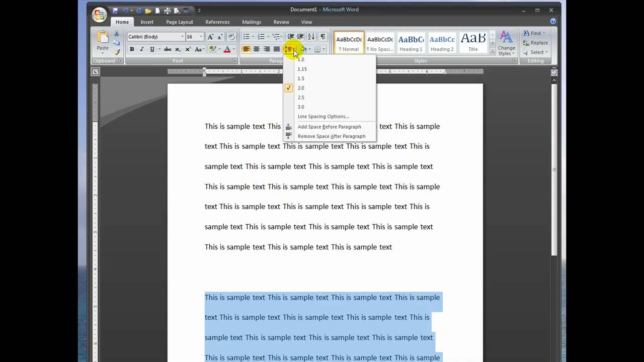
Task: Grow the font size
Action: point(210,37)
